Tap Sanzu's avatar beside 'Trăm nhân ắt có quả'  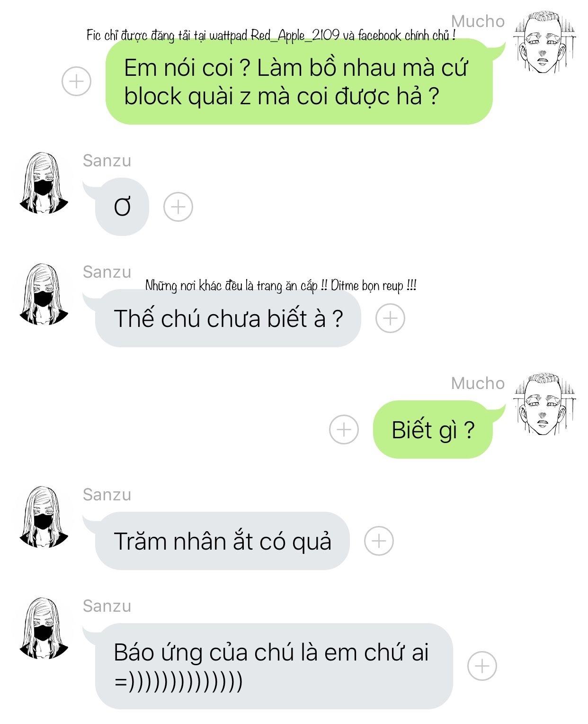[x=44, y=517]
